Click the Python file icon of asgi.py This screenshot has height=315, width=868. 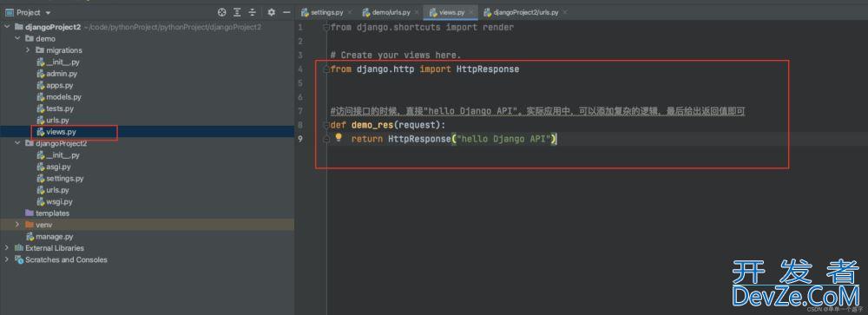pos(41,167)
